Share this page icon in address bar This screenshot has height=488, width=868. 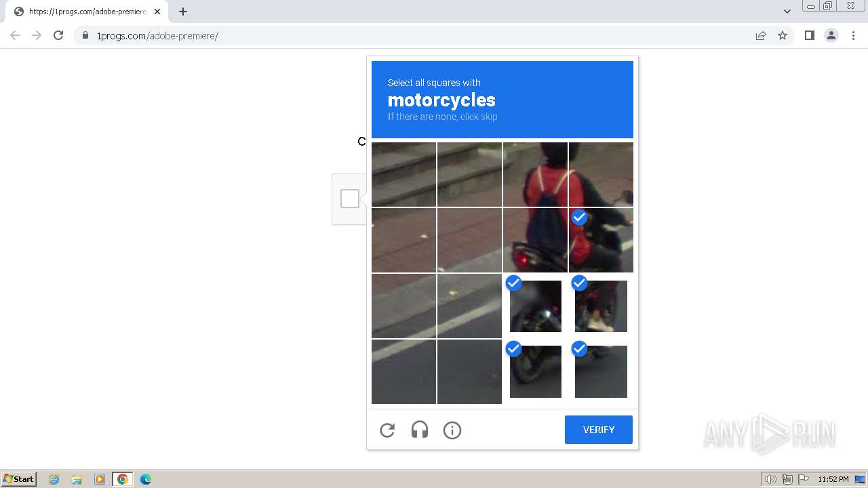point(761,35)
